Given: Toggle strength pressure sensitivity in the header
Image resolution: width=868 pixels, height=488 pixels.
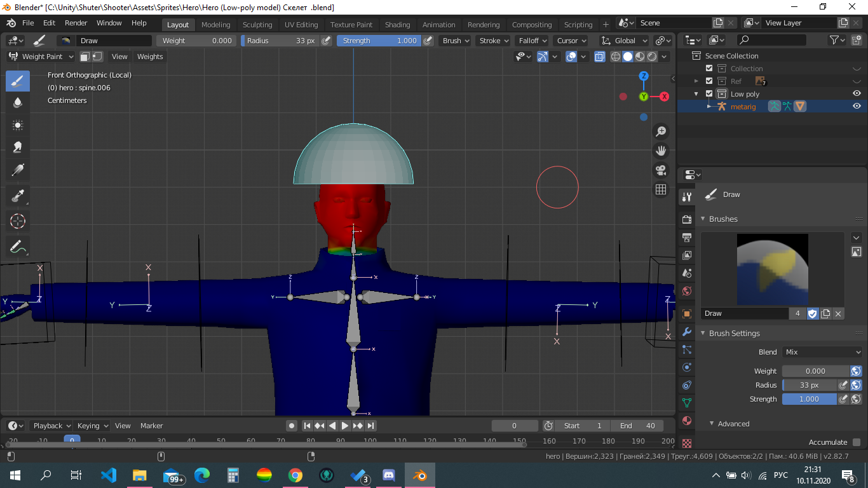Looking at the screenshot, I should pyautogui.click(x=428, y=41).
